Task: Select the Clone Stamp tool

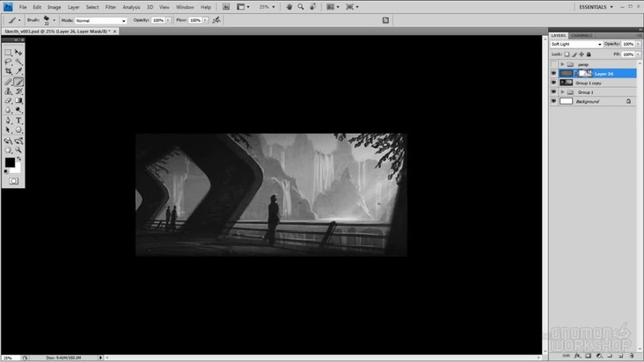Action: [8, 91]
